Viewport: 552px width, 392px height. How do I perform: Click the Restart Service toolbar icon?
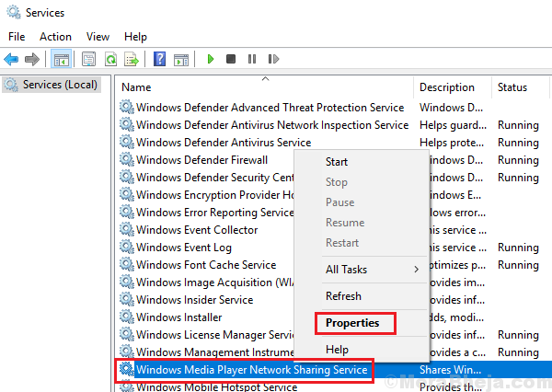[x=273, y=59]
